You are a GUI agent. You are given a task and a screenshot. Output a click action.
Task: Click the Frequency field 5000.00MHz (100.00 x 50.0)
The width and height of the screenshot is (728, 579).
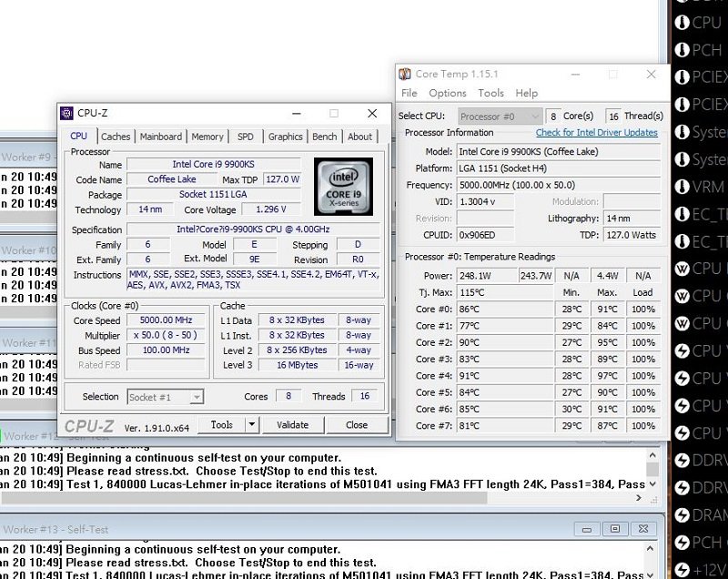pyautogui.click(x=559, y=185)
